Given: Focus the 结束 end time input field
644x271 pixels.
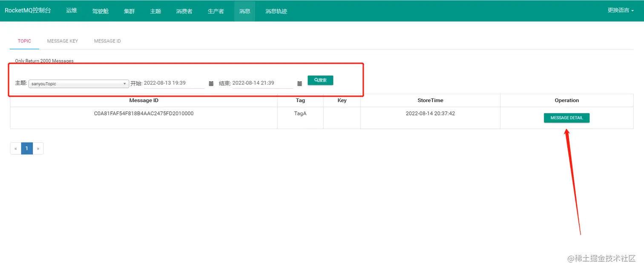Looking at the screenshot, I should tap(262, 83).
